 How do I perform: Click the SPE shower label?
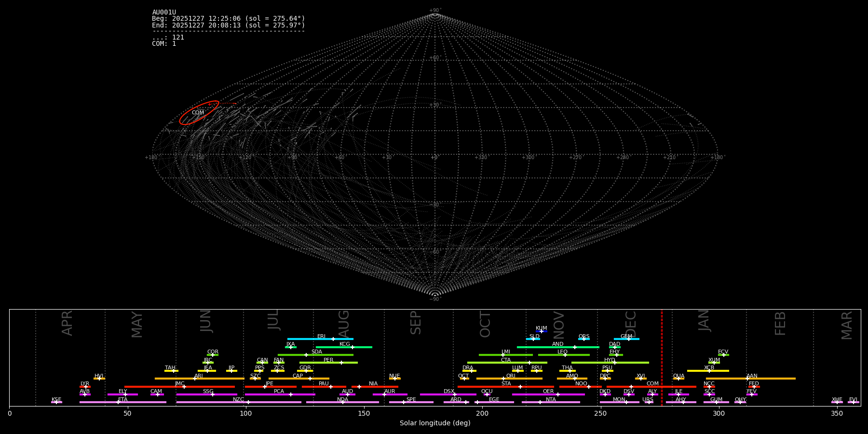coord(411,400)
